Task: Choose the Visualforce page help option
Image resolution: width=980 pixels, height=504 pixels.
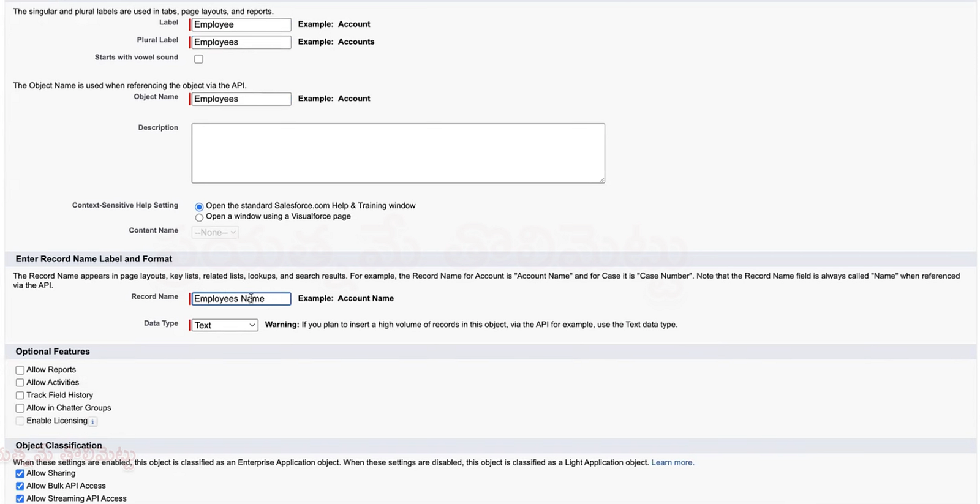Action: click(x=199, y=217)
